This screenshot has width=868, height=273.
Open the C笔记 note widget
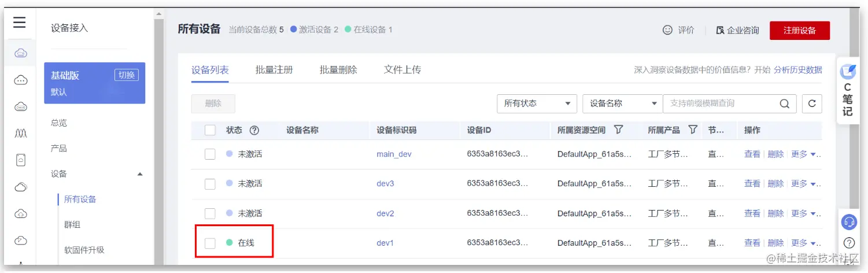847,90
